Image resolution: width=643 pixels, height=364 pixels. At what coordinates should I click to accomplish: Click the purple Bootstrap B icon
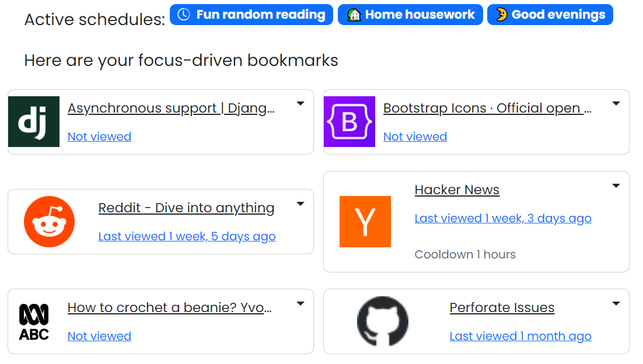[350, 122]
